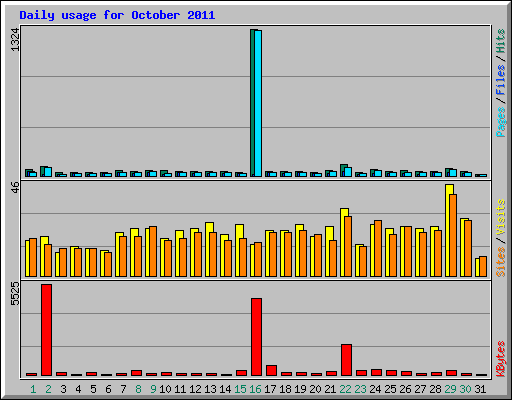Click the day 11 axis label
512x400 pixels.
(180, 389)
